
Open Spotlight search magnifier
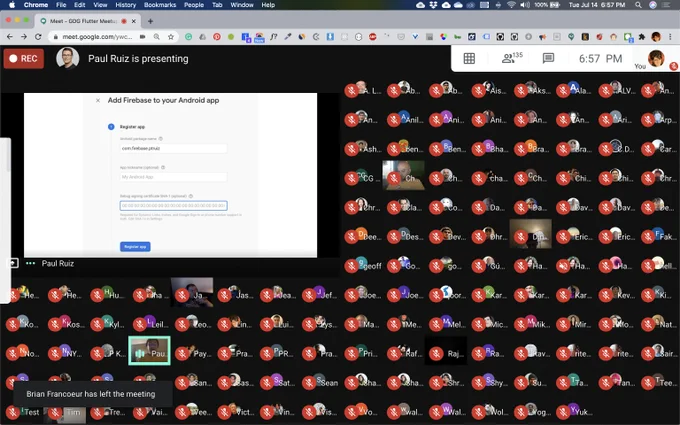click(x=638, y=5)
